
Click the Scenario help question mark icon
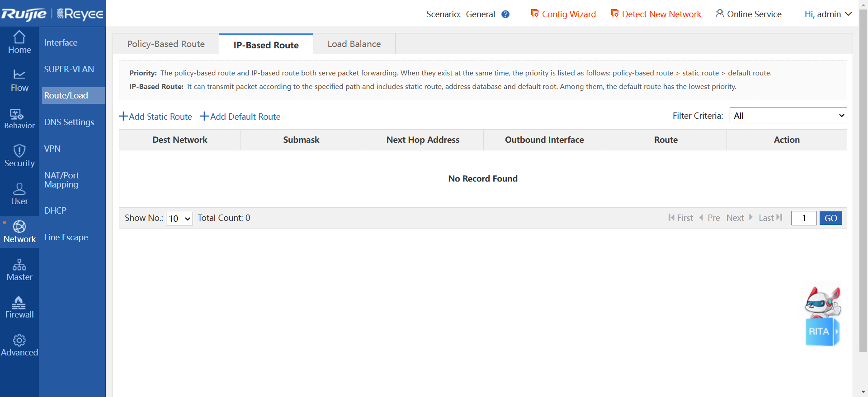point(505,14)
